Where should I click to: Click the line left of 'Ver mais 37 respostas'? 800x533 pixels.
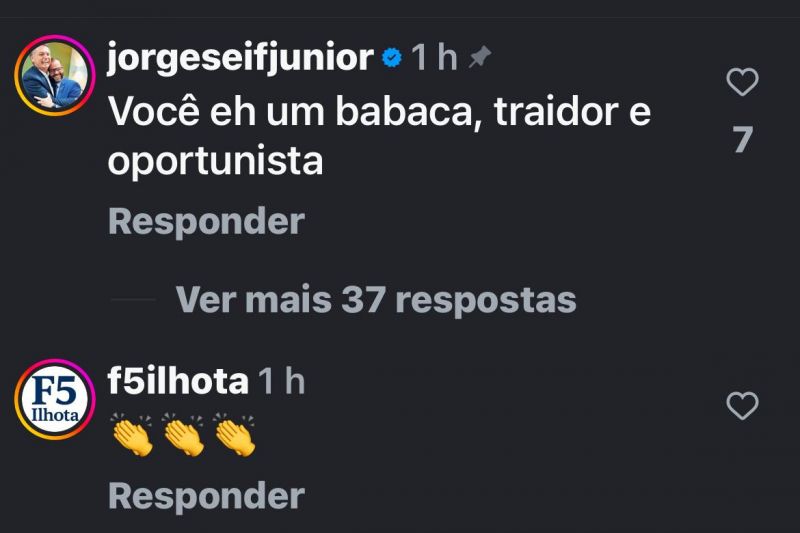[x=133, y=299]
